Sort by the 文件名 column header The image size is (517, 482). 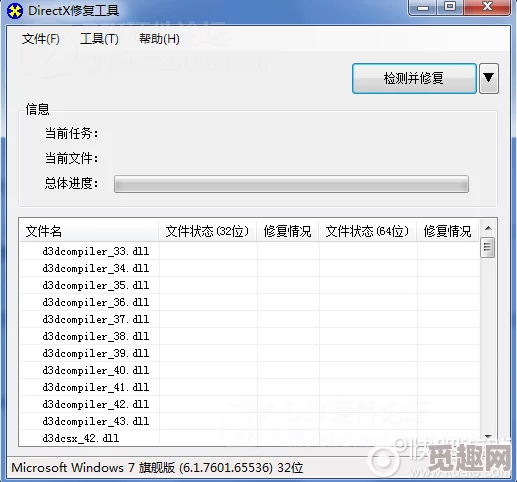pos(89,231)
